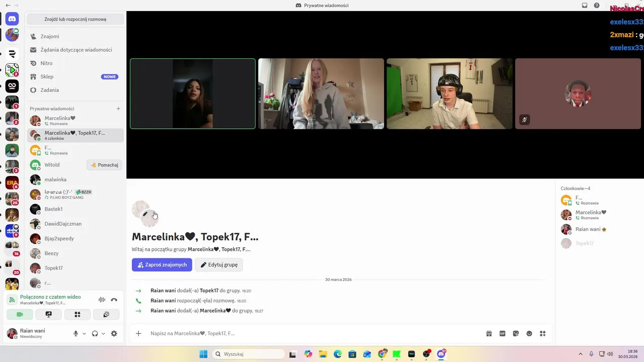644x362 pixels.
Task: Open user settings gear icon
Action: click(114, 333)
